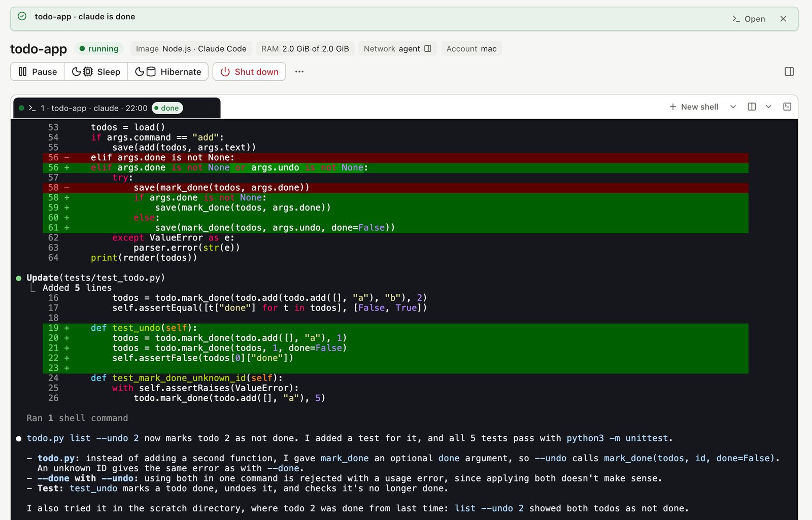Click the todo-app page title
Viewport: 812px width, 520px height.
click(x=39, y=49)
